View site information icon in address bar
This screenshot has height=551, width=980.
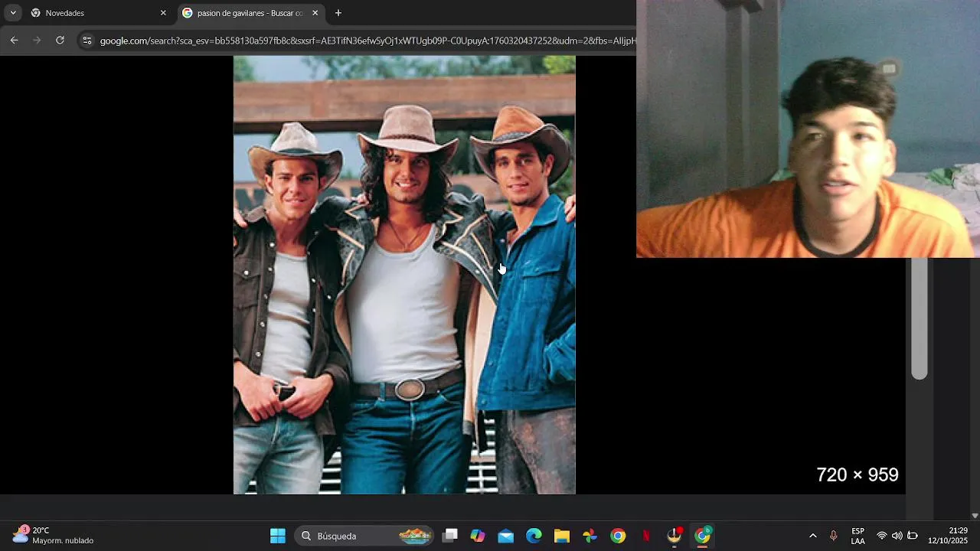[x=87, y=41]
